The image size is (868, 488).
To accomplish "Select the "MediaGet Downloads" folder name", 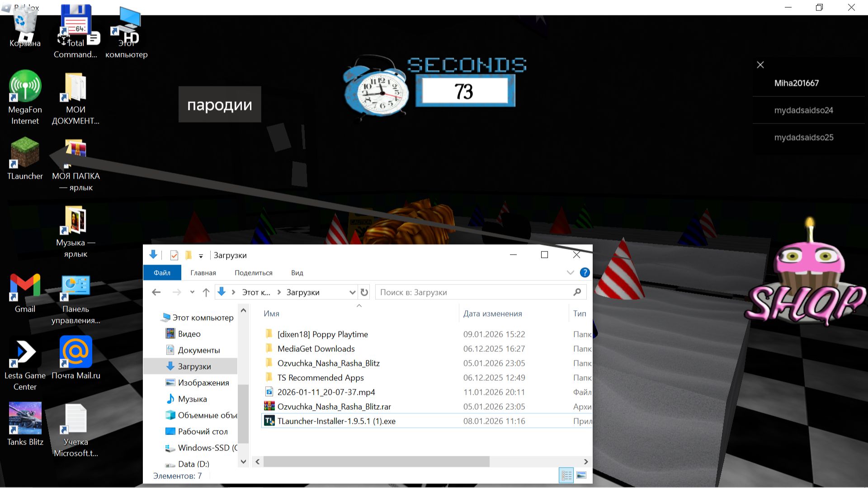I will pos(316,349).
